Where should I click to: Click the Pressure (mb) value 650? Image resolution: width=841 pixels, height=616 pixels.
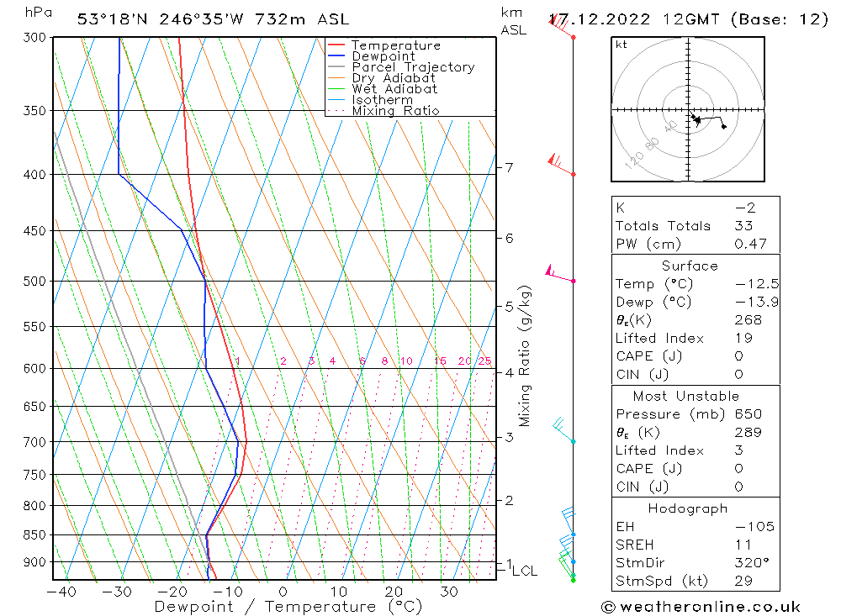(x=748, y=414)
